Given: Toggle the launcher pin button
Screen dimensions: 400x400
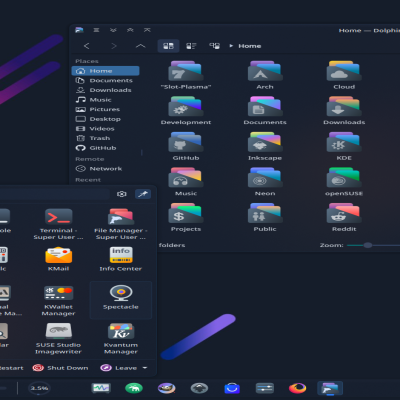Looking at the screenshot, I should pyautogui.click(x=143, y=194).
